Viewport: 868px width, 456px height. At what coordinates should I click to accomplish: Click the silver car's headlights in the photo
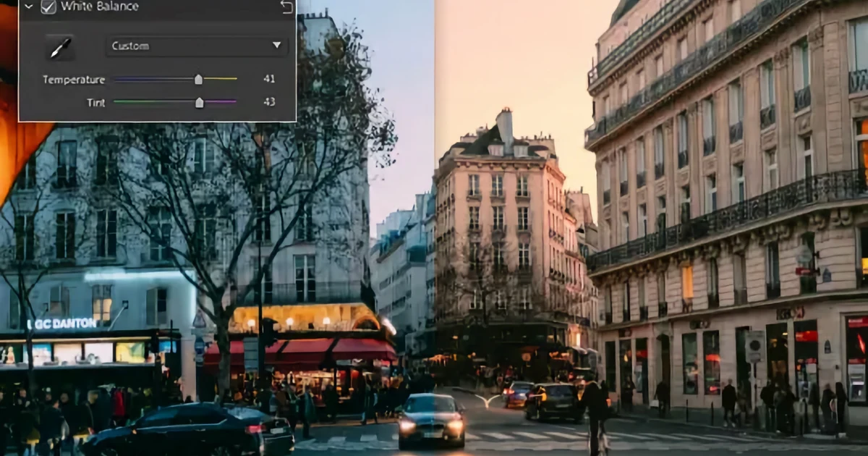[x=431, y=426]
